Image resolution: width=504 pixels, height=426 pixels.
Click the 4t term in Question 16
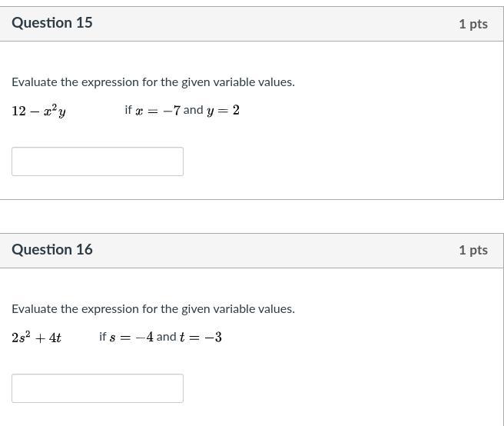click(55, 338)
